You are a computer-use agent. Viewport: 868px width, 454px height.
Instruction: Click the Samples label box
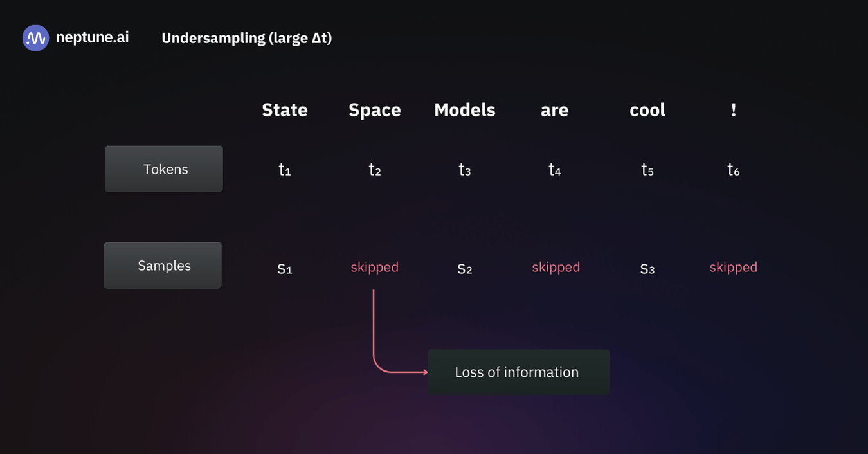coord(163,266)
